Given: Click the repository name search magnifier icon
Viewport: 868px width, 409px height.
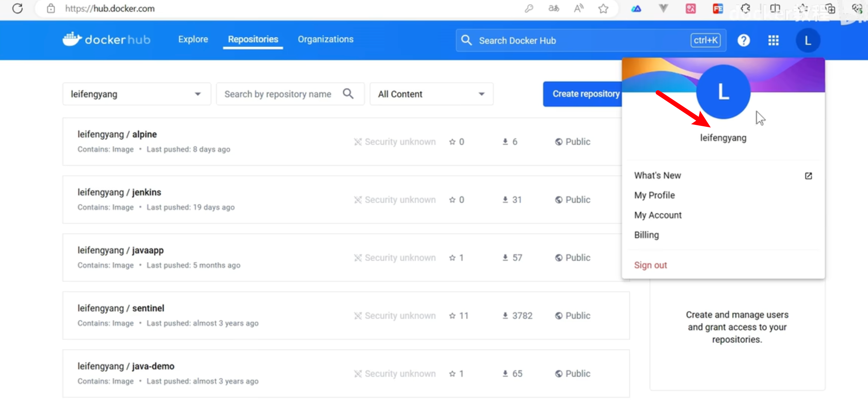Looking at the screenshot, I should tap(348, 93).
